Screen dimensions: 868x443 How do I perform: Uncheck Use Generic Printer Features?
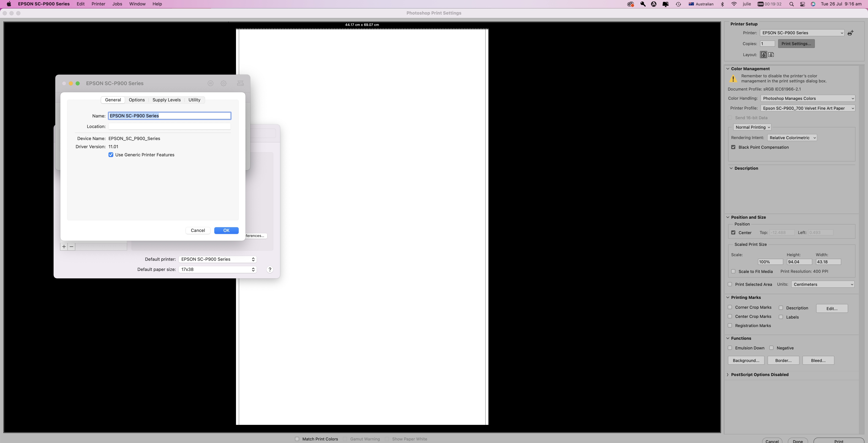111,155
